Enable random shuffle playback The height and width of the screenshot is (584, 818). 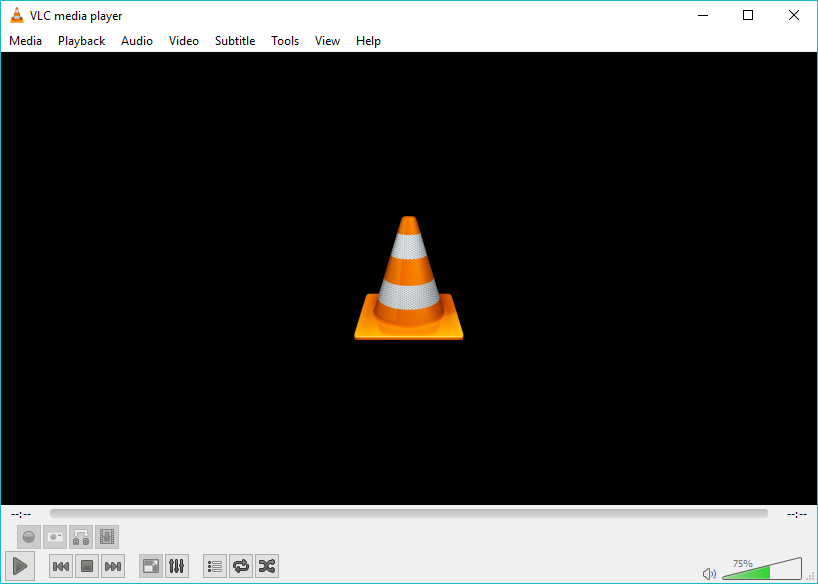point(266,566)
